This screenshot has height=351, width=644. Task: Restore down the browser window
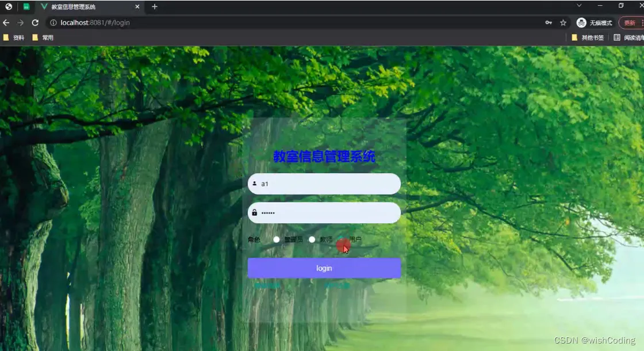pos(621,5)
